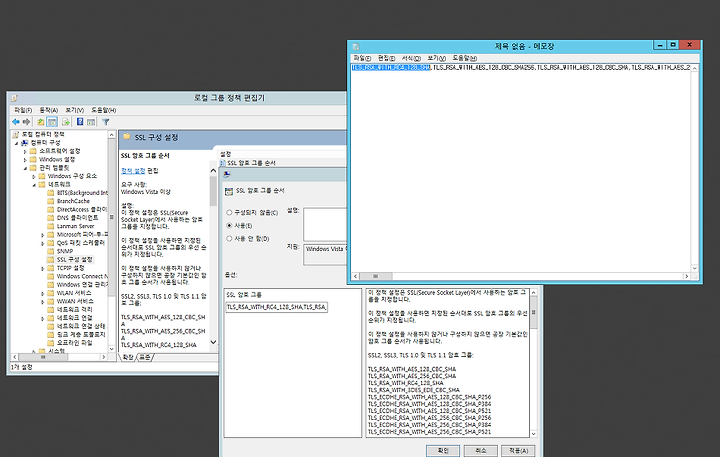Viewport: 720px width, 457px height.
Task: Expand the 소프트웨어 설정 tree node
Action: click(x=25, y=151)
